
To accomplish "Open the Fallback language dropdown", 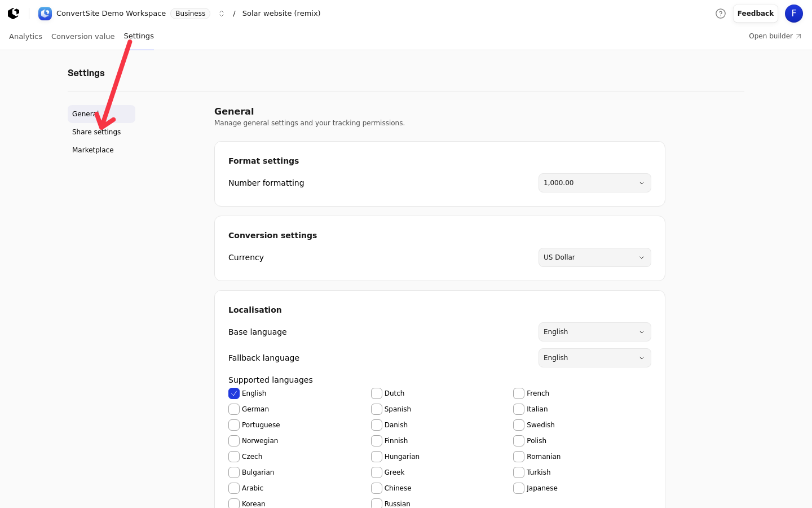I will [595, 358].
